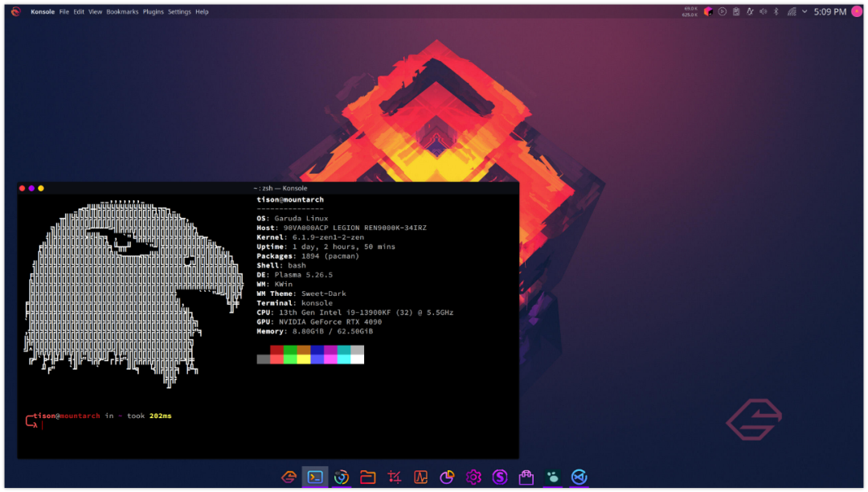868x492 pixels.
Task: Click the yellow Konsole title bar button
Action: (x=41, y=188)
